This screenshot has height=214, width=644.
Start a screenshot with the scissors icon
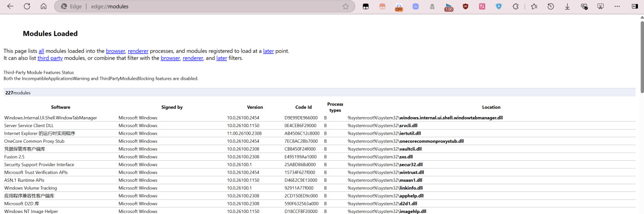(x=600, y=7)
